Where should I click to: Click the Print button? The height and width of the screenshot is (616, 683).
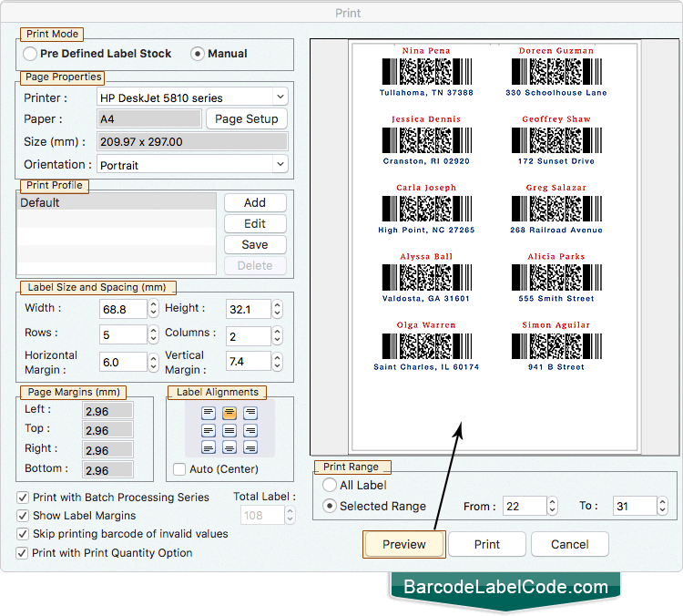pyautogui.click(x=487, y=544)
